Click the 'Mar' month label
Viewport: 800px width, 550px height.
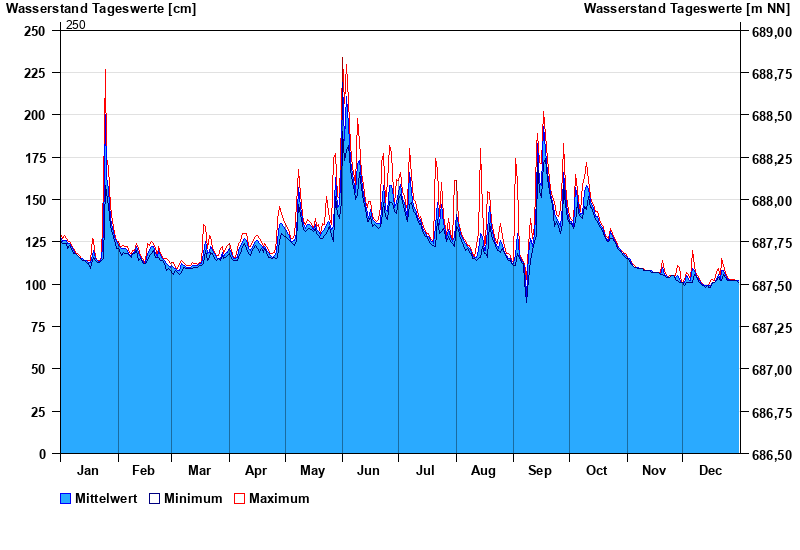199,470
